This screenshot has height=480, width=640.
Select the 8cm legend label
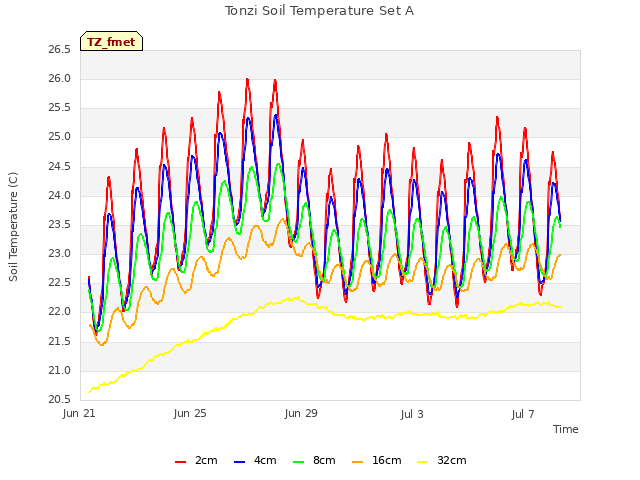(x=324, y=460)
